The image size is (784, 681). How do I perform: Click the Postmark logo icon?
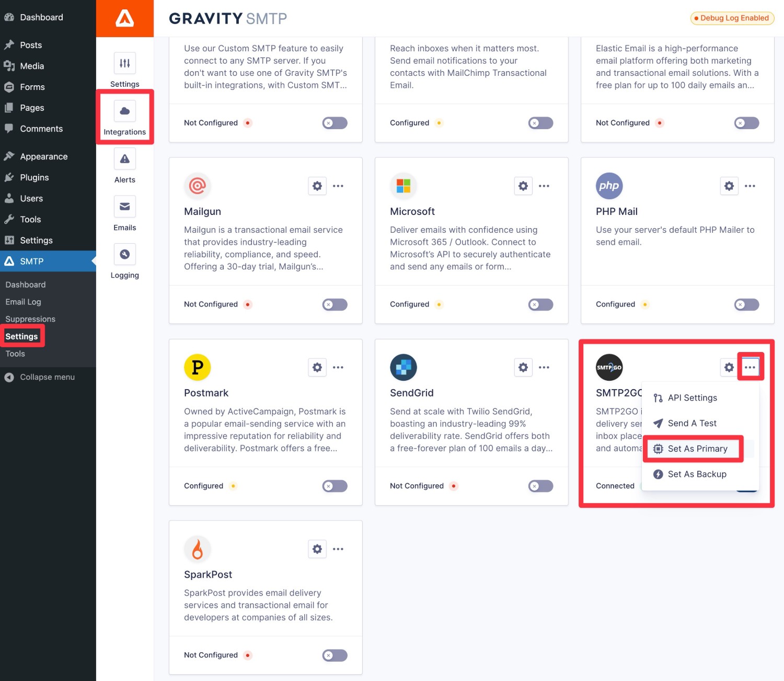(x=198, y=367)
